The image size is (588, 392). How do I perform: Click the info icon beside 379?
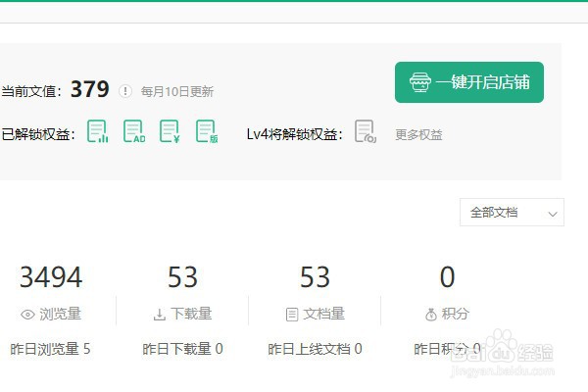[125, 91]
